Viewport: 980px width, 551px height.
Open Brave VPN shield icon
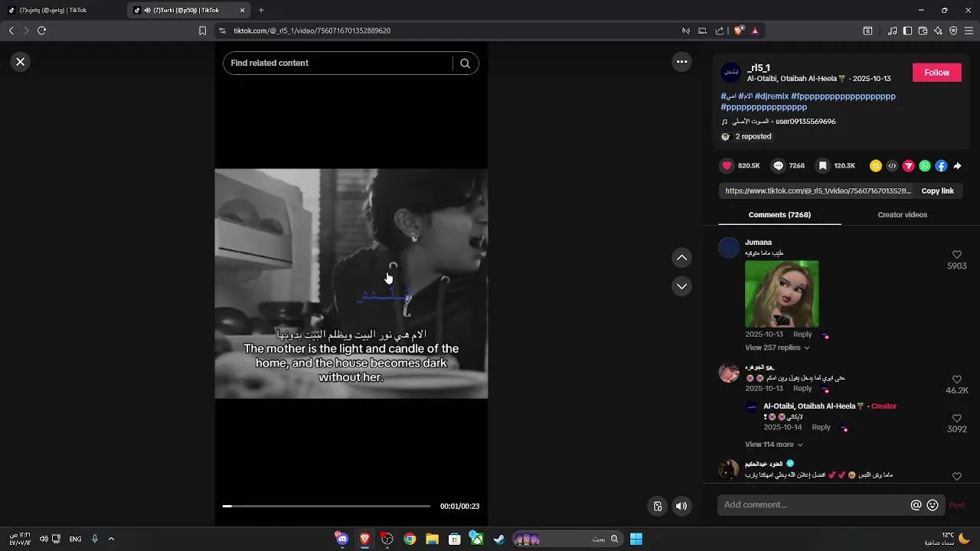(953, 31)
